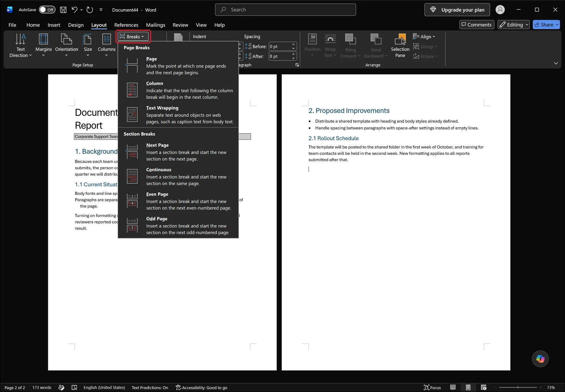This screenshot has height=392, width=565.
Task: Open the Selection Pane
Action: pos(400,45)
